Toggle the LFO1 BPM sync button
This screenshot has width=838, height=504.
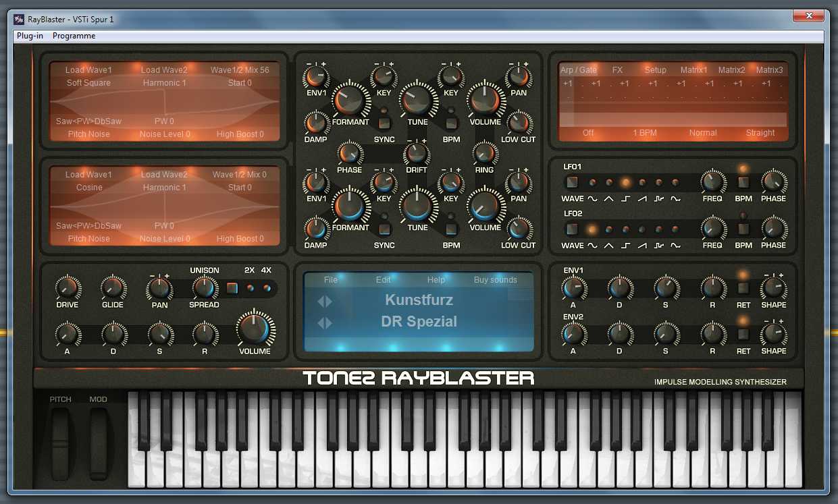743,182
